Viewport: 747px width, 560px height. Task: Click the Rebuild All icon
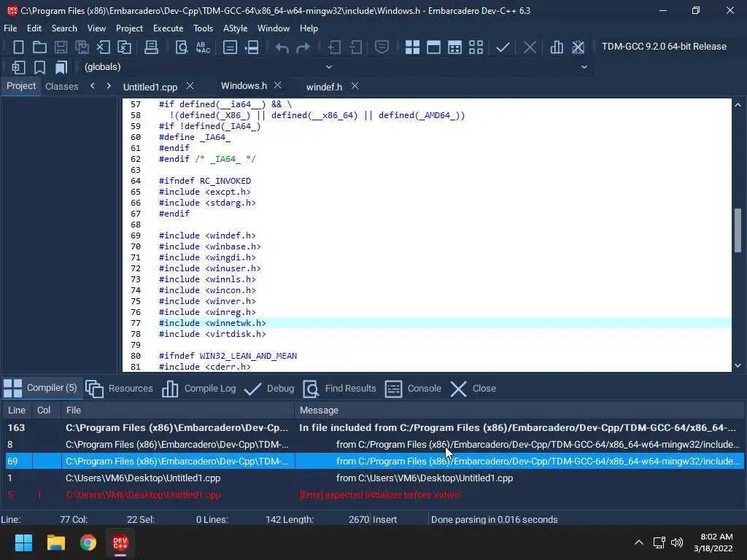pyautogui.click(x=476, y=47)
